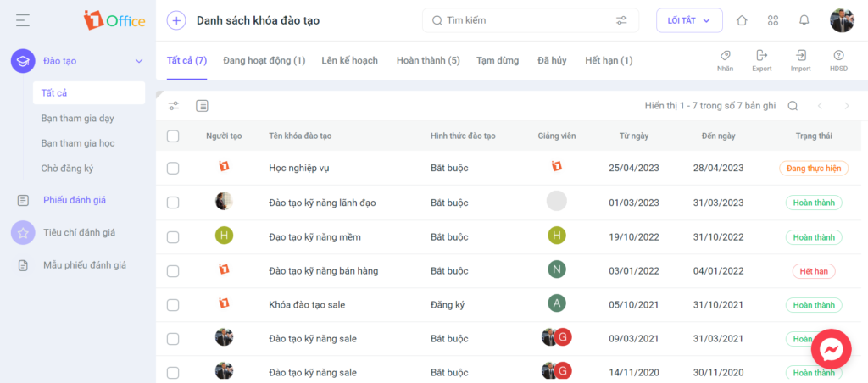The height and width of the screenshot is (383, 868).
Task: Check Đào tạo kỹ năng lãnh đạo checkbox
Action: click(x=173, y=203)
